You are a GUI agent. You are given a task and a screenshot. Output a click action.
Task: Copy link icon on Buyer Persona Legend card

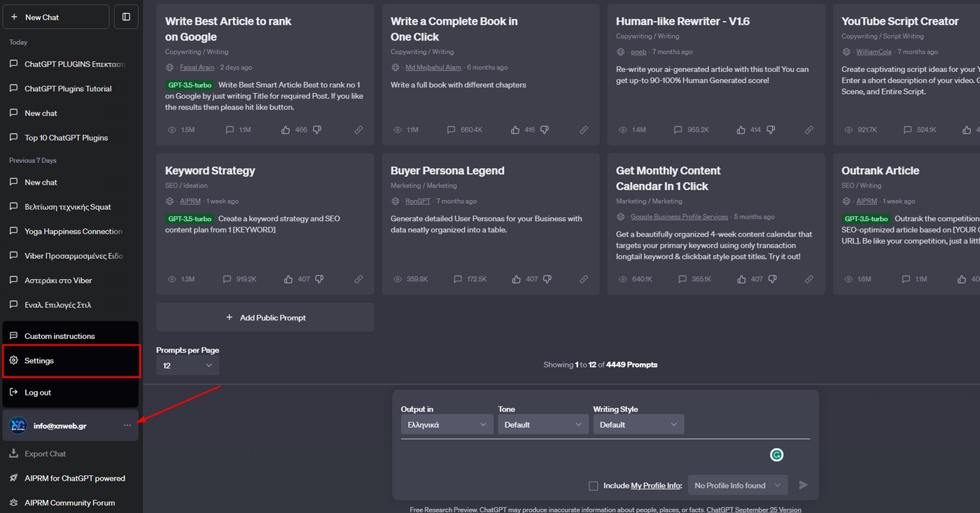584,279
